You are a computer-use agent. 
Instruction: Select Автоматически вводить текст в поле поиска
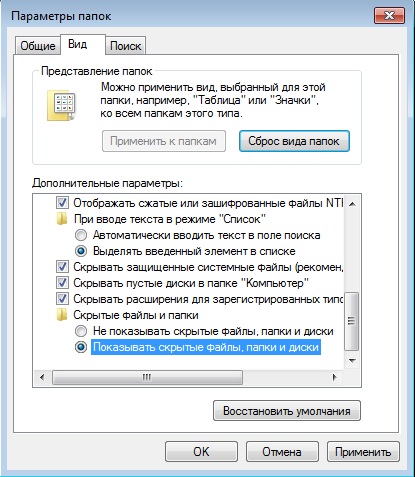coord(81,235)
